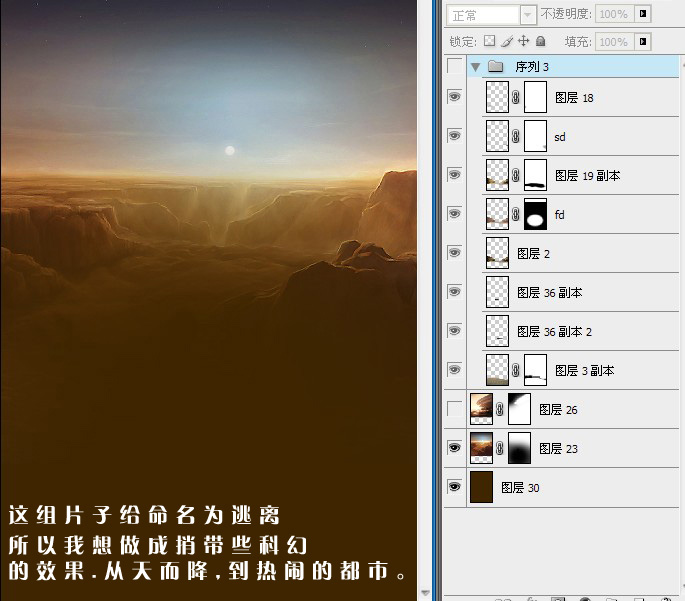This screenshot has height=601, width=685.
Task: Click the lock all padlock icon
Action: (x=540, y=41)
